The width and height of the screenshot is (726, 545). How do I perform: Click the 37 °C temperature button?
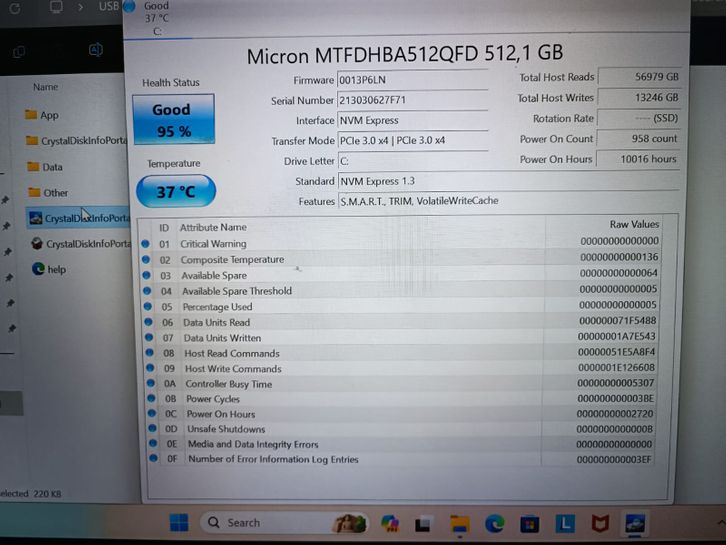[175, 191]
